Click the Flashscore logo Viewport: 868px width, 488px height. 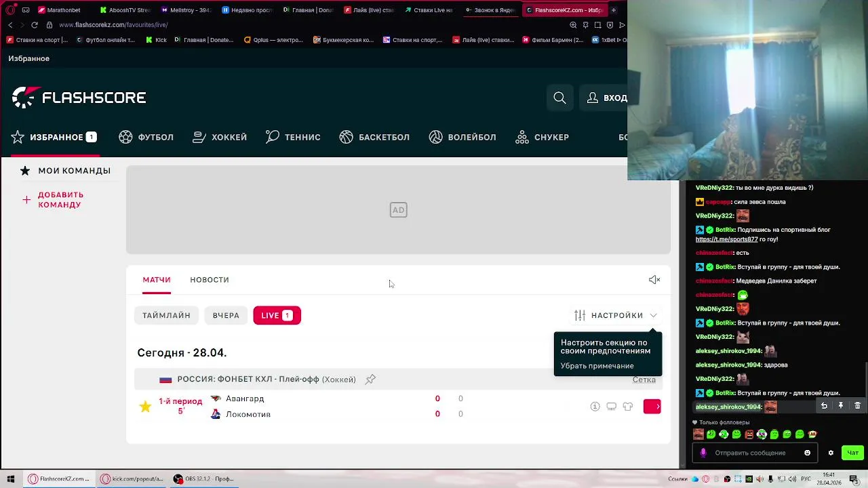[79, 98]
